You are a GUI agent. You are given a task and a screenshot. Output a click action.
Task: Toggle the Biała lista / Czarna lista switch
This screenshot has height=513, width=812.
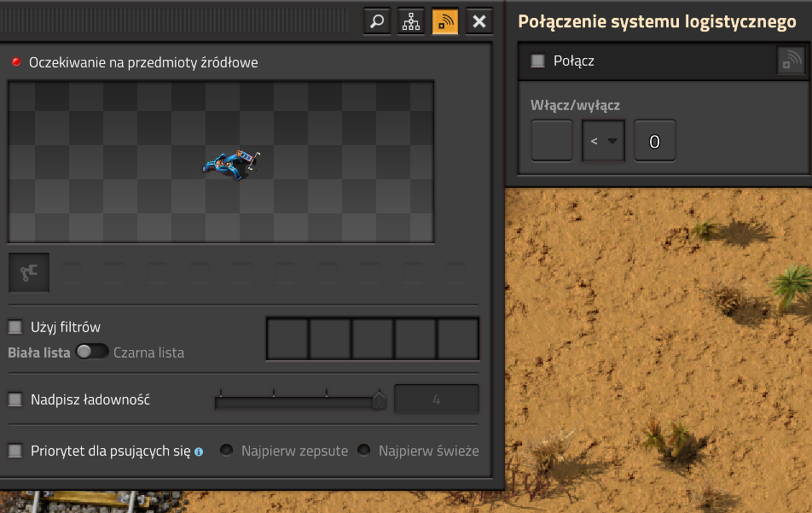(x=92, y=352)
